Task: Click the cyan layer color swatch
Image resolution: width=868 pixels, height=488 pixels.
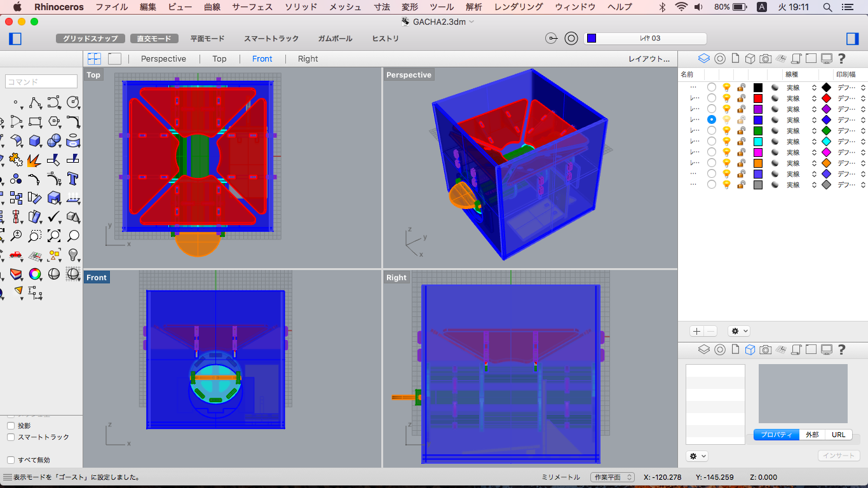Action: [758, 142]
